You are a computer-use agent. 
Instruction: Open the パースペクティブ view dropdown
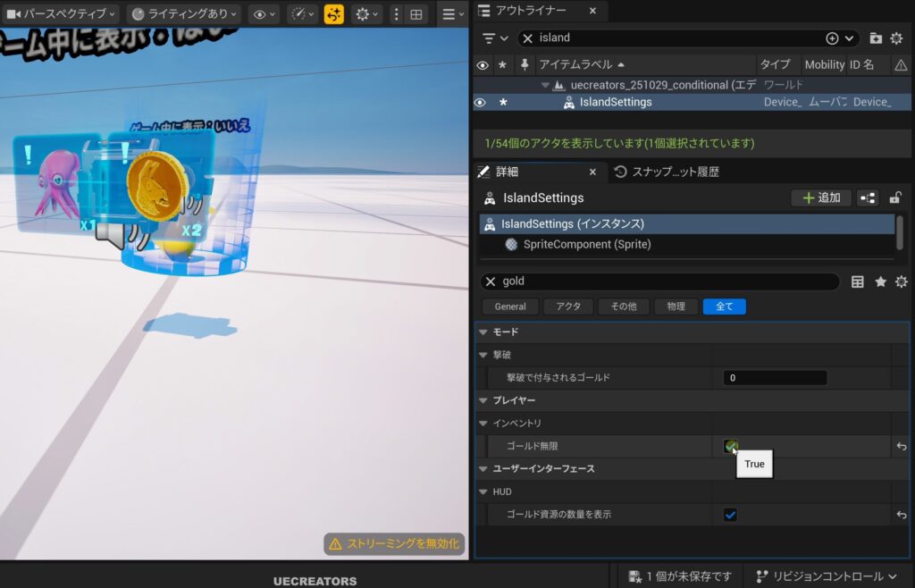click(62, 14)
